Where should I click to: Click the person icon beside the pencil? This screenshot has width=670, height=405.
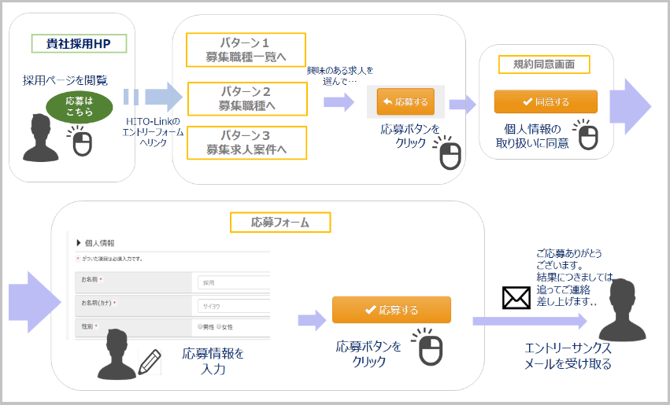pos(114,351)
